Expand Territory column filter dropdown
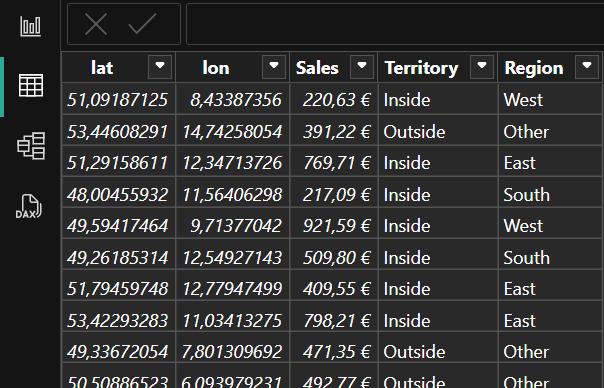 482,67
